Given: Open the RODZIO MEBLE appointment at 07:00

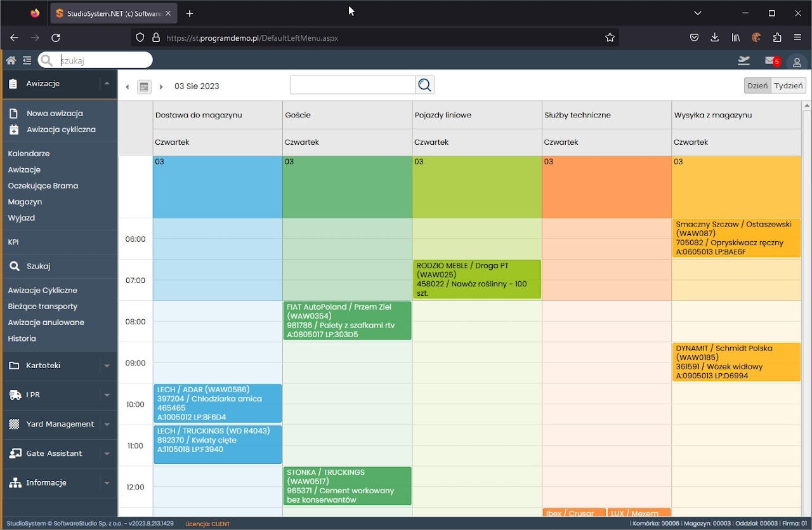Looking at the screenshot, I should 476,279.
